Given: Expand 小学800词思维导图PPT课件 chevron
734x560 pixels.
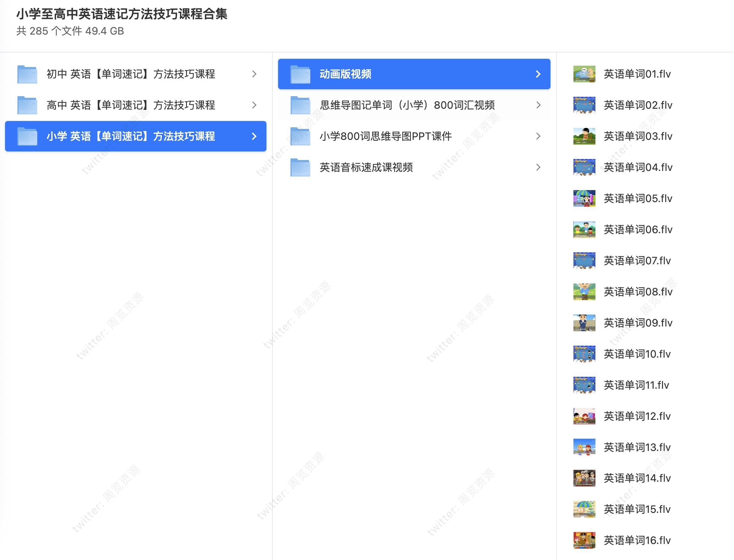Looking at the screenshot, I should [538, 136].
